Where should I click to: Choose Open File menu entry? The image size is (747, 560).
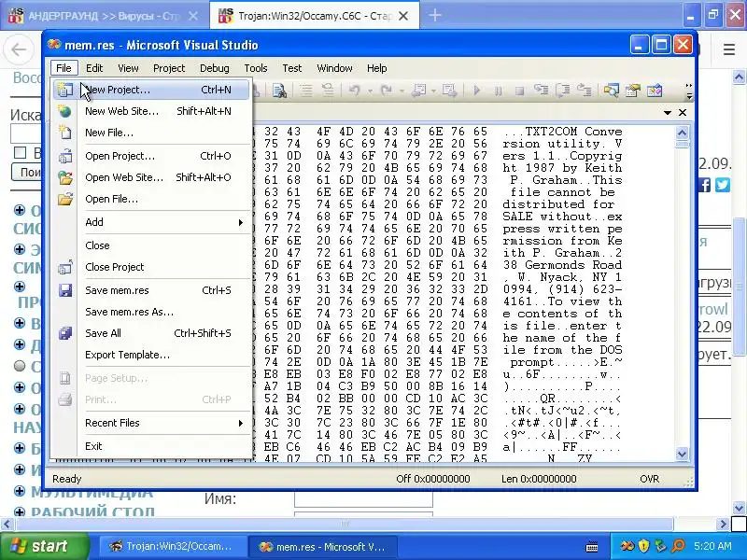(150, 199)
